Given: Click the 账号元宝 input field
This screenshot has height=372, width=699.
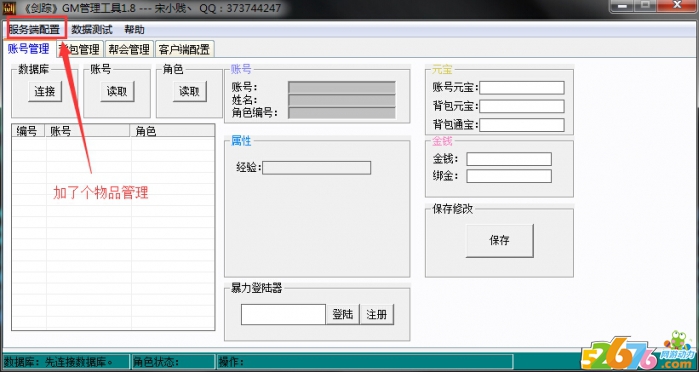Looking at the screenshot, I should point(522,88).
